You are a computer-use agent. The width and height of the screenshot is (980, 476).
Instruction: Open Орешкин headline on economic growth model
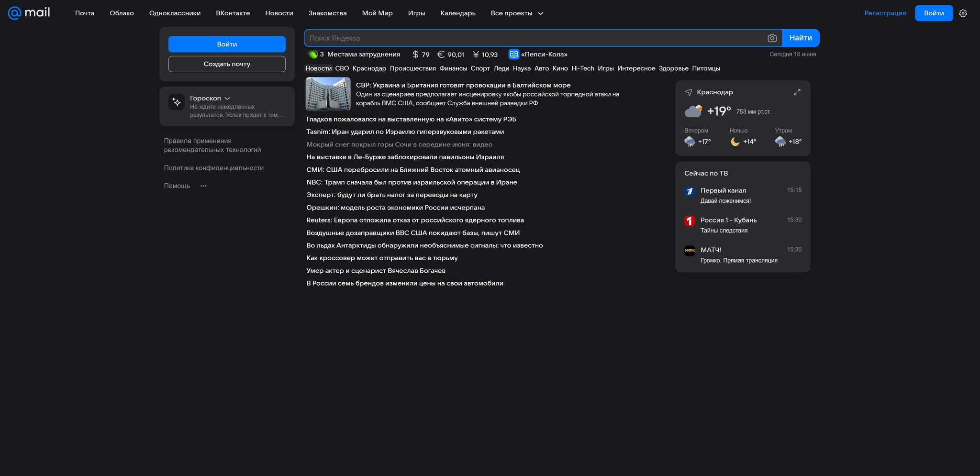(395, 208)
